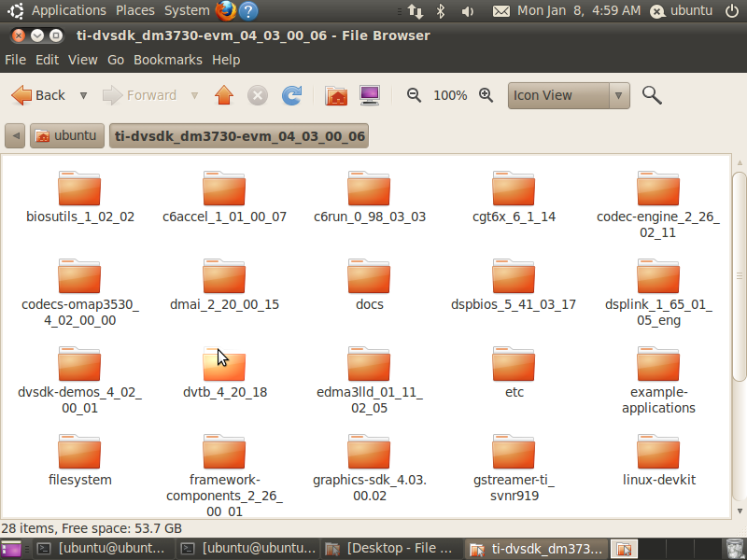The image size is (747, 560).
Task: Reload the current folder
Action: [291, 95]
